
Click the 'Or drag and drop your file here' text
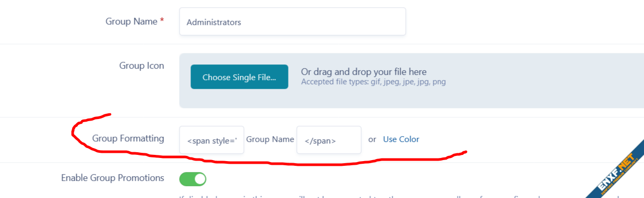[x=364, y=72]
